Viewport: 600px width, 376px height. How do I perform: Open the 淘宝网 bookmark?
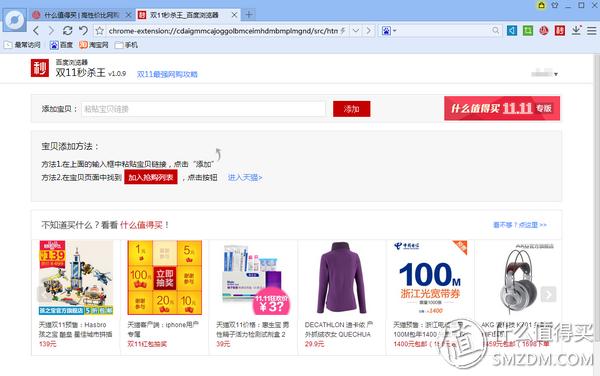click(x=94, y=45)
